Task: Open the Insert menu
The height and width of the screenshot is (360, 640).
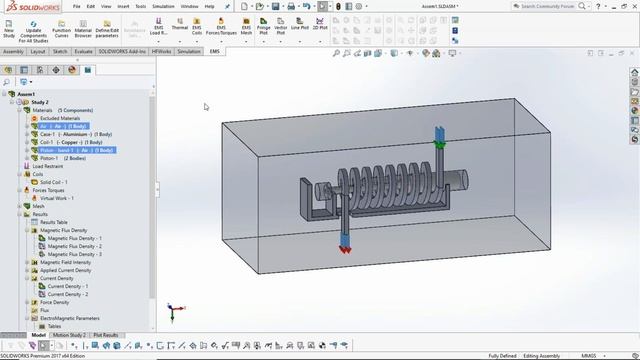Action: click(x=123, y=6)
